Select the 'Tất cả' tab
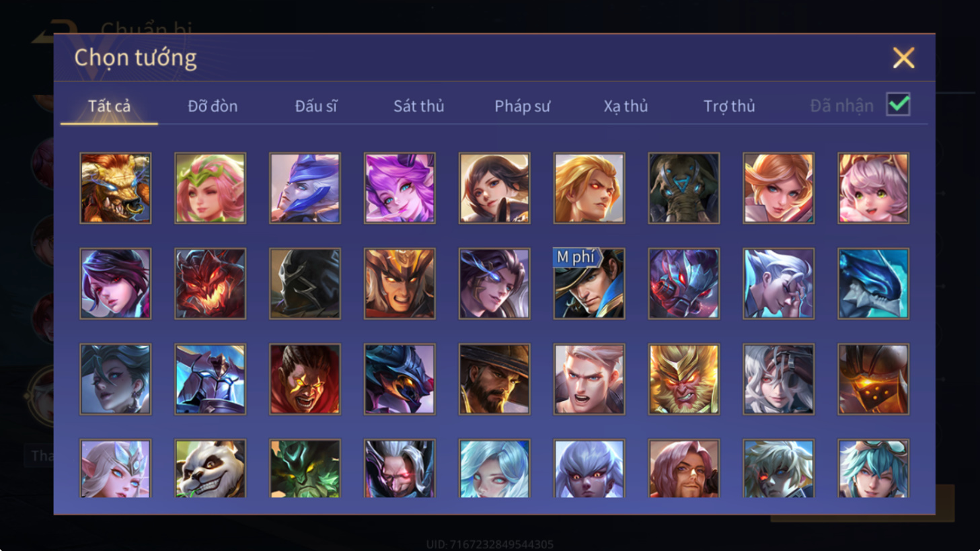 pyautogui.click(x=109, y=106)
